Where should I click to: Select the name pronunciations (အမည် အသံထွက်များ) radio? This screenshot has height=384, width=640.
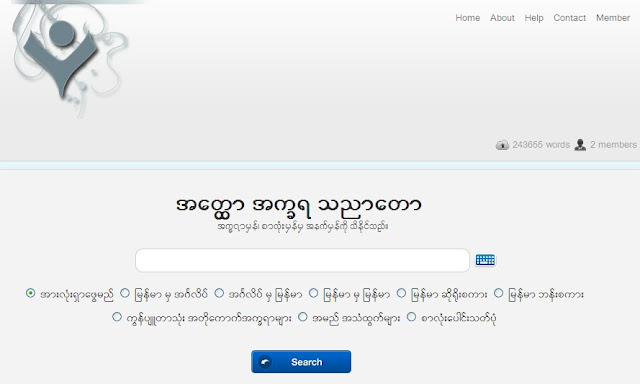[x=302, y=317]
